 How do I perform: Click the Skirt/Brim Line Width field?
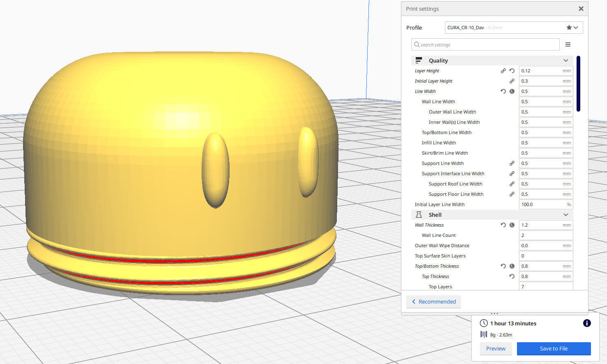pos(546,153)
